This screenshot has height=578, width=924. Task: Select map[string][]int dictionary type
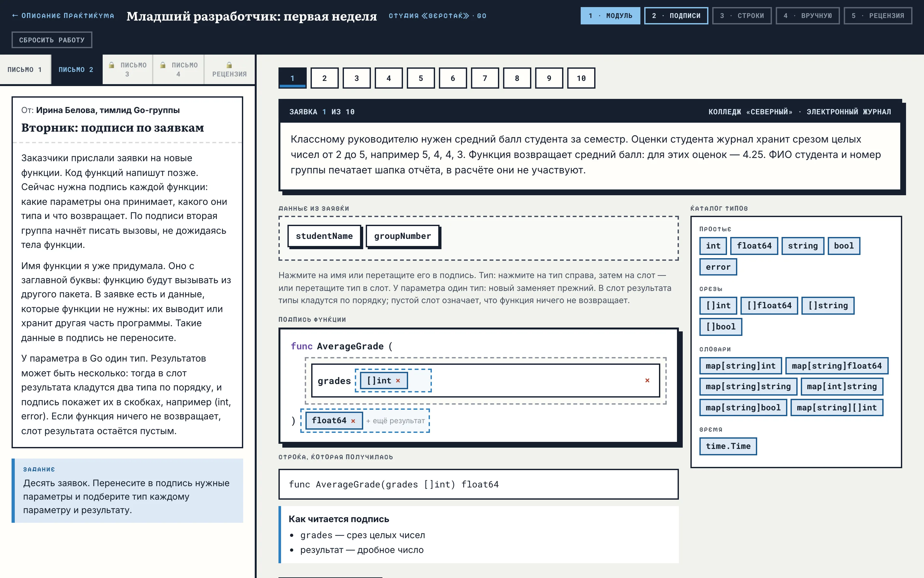(836, 407)
